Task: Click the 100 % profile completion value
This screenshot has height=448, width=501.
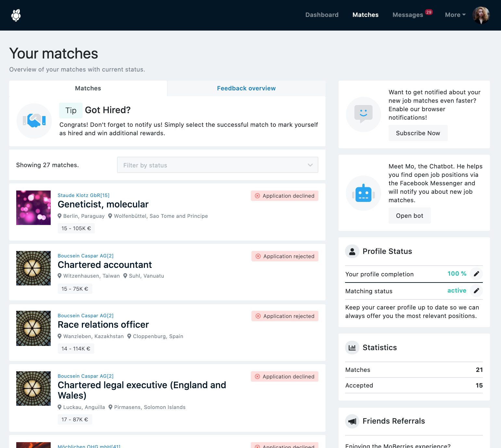Action: (x=457, y=274)
